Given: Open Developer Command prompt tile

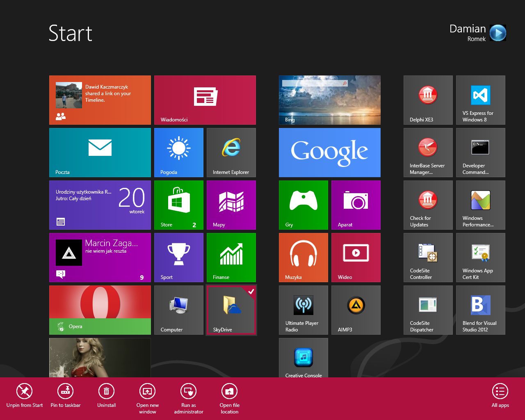Looking at the screenshot, I should [x=481, y=153].
